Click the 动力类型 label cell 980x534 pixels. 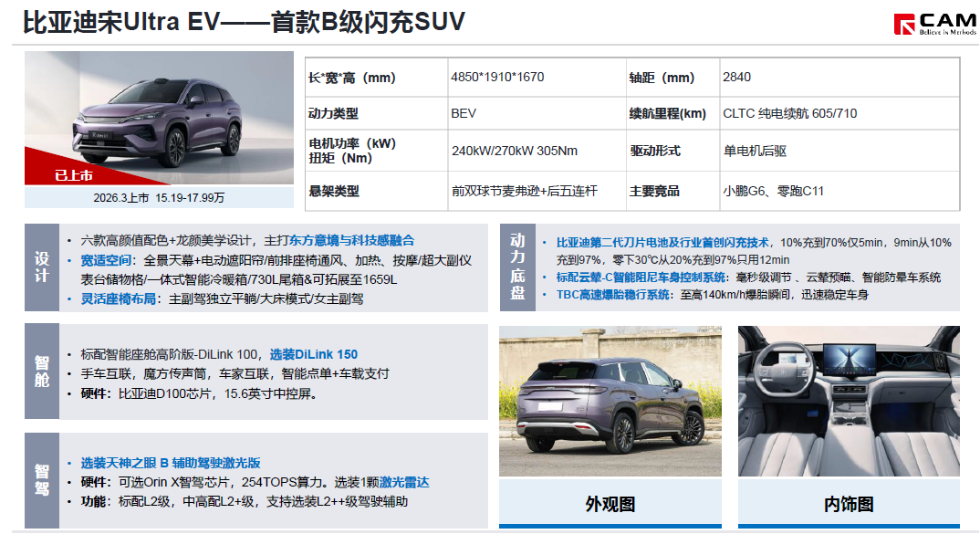click(376, 113)
